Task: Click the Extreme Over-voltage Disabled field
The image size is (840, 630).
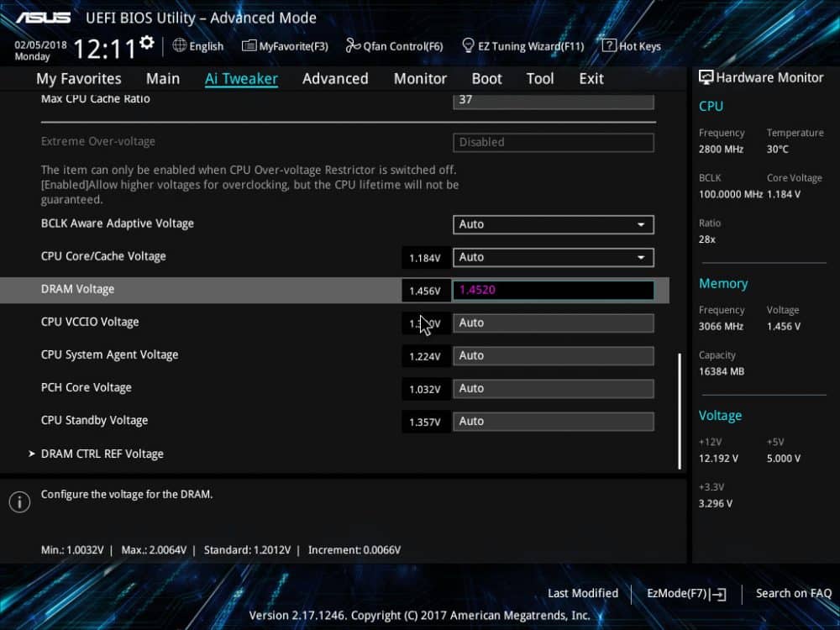Action: 554,143
